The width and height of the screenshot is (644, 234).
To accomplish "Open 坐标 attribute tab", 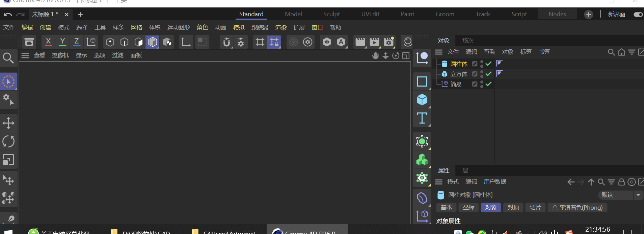I will 468,208.
